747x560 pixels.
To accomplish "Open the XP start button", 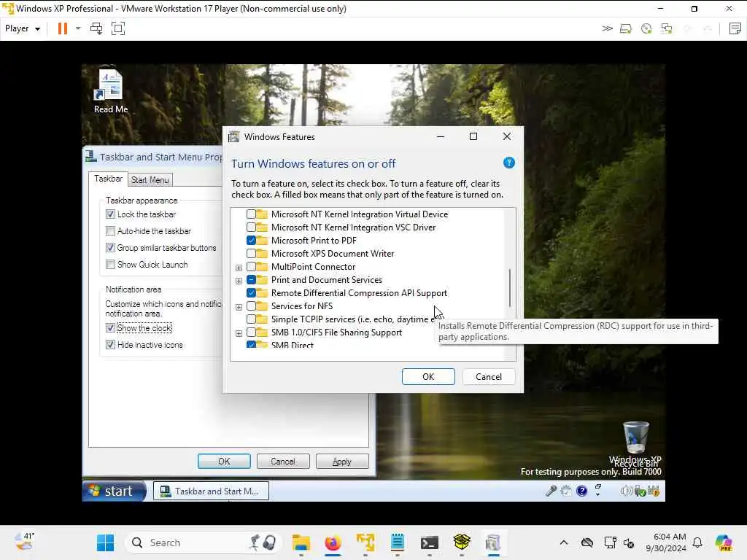I will coord(114,491).
